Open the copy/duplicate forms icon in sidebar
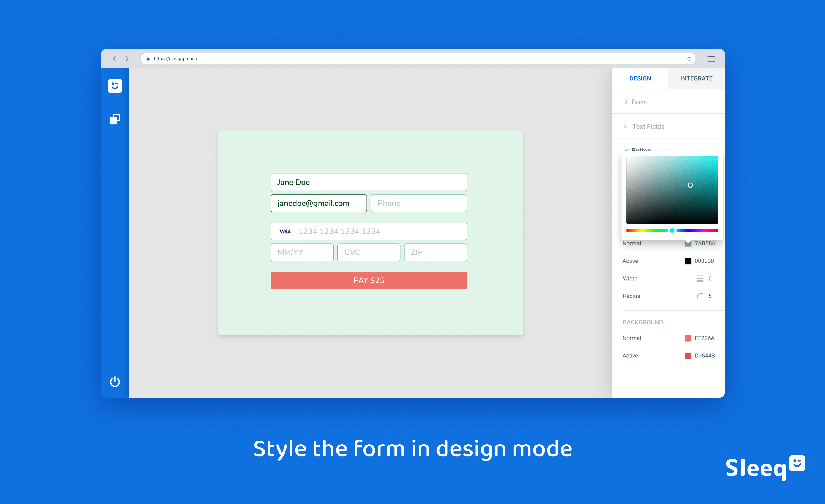The image size is (825, 504). tap(115, 119)
